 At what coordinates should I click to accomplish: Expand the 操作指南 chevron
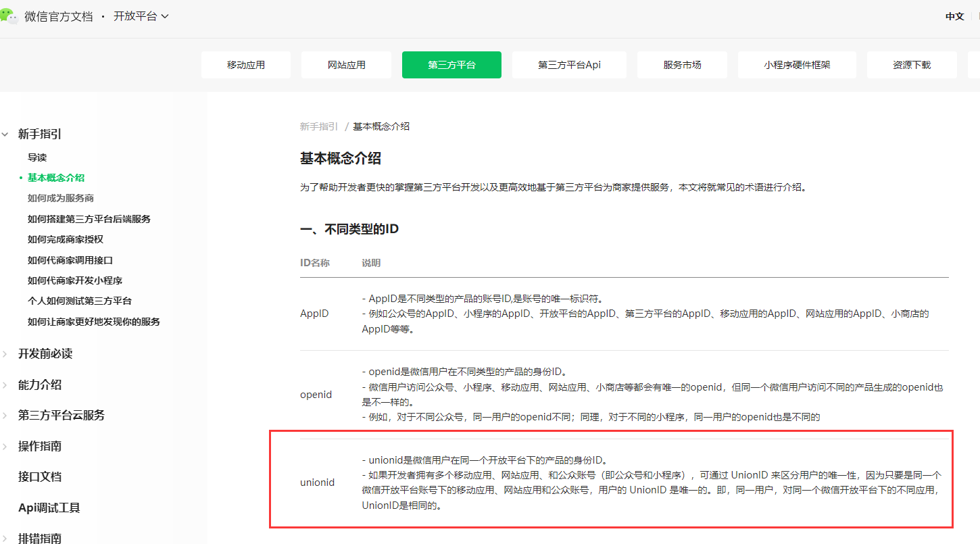(x=5, y=447)
